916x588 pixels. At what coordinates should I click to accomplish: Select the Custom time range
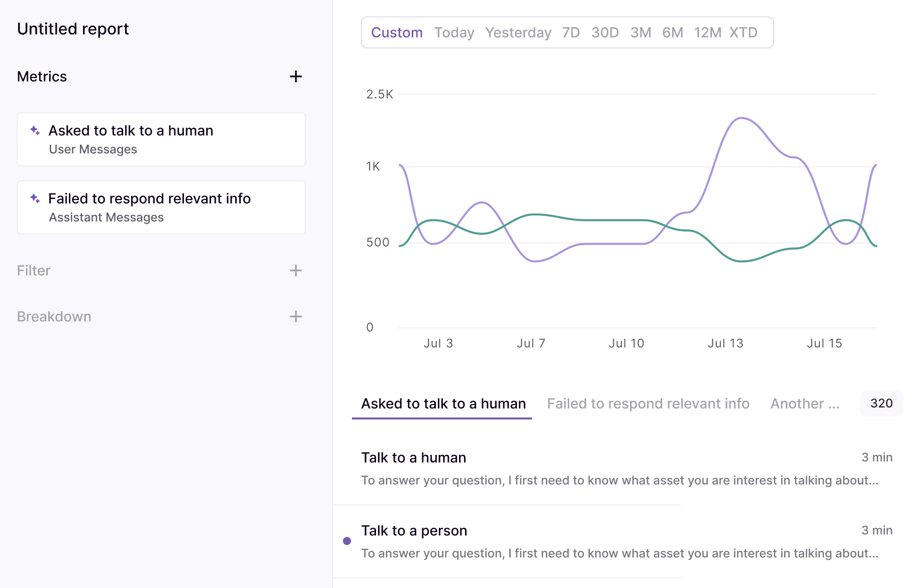pos(397,32)
